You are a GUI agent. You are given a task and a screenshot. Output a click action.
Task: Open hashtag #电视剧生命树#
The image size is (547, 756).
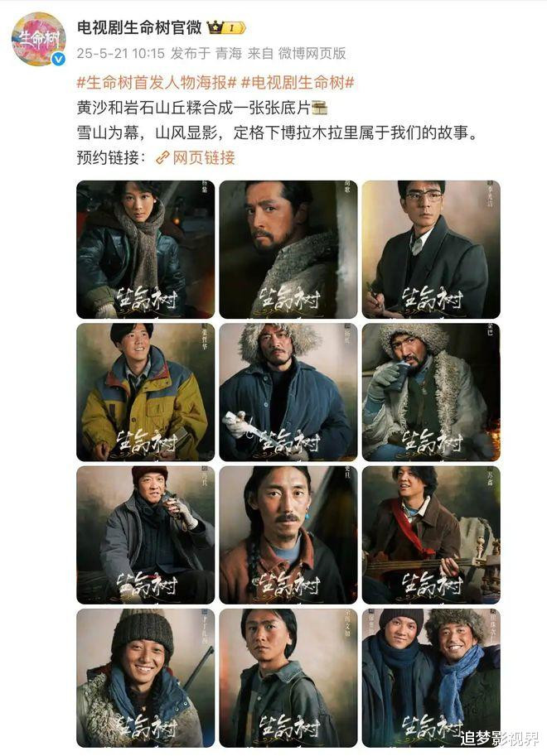pyautogui.click(x=298, y=83)
